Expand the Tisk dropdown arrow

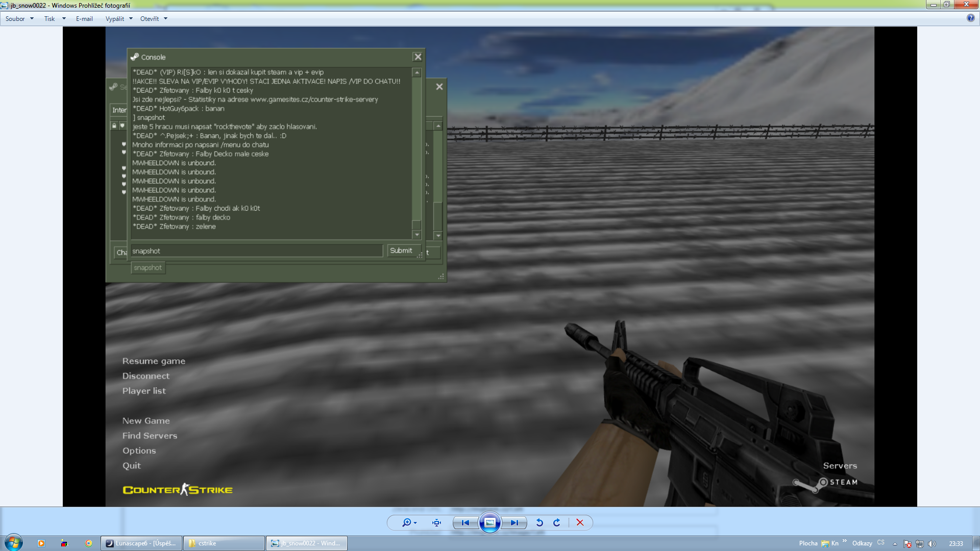click(x=64, y=19)
